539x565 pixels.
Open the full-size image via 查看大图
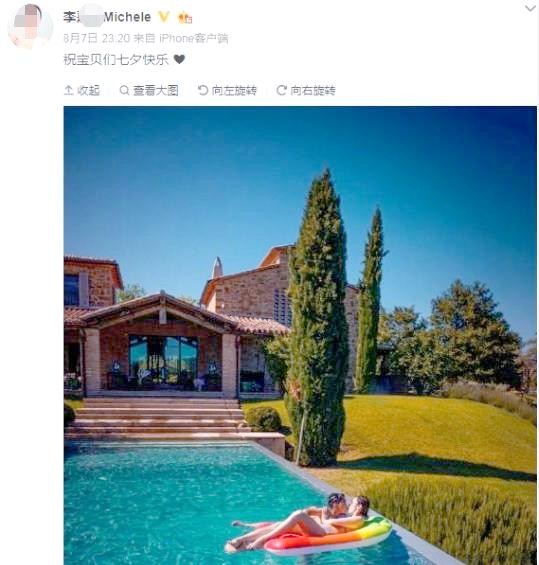156,90
